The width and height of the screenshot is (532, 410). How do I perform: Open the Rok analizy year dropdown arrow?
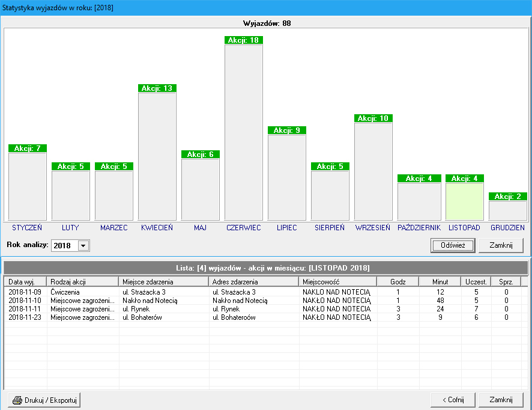tap(83, 245)
